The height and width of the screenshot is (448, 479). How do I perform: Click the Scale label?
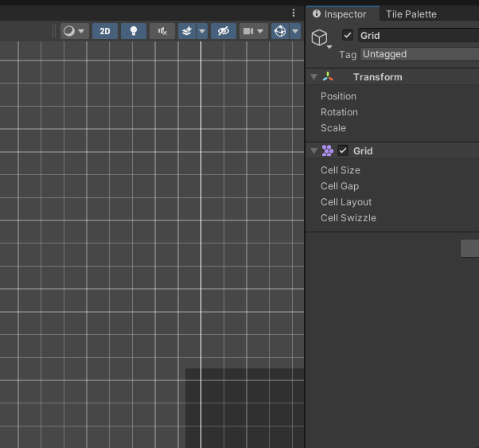tap(333, 128)
